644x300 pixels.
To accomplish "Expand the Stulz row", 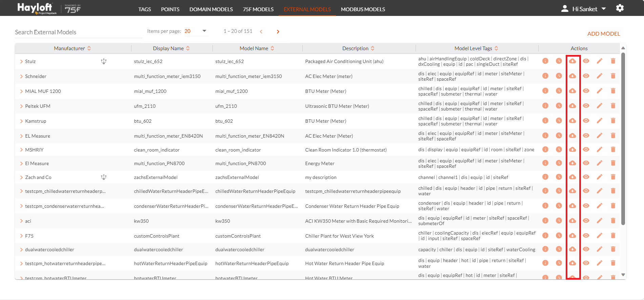I will click(x=21, y=61).
